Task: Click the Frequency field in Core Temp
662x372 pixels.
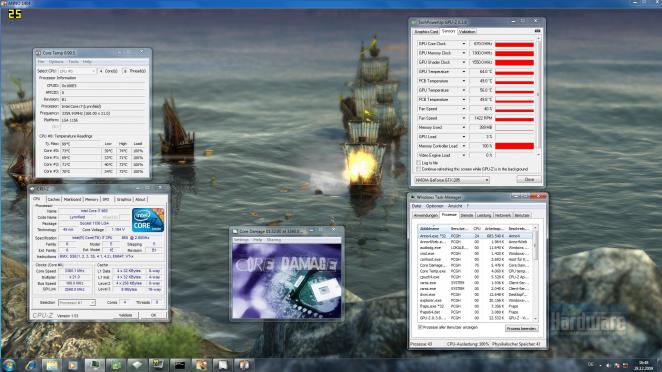Action: click(104, 113)
